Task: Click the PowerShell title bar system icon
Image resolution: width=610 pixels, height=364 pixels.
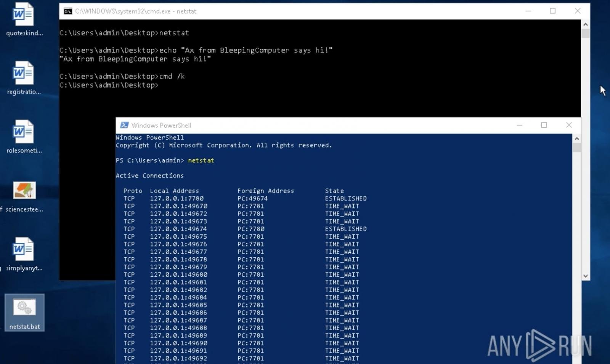Action: 124,125
